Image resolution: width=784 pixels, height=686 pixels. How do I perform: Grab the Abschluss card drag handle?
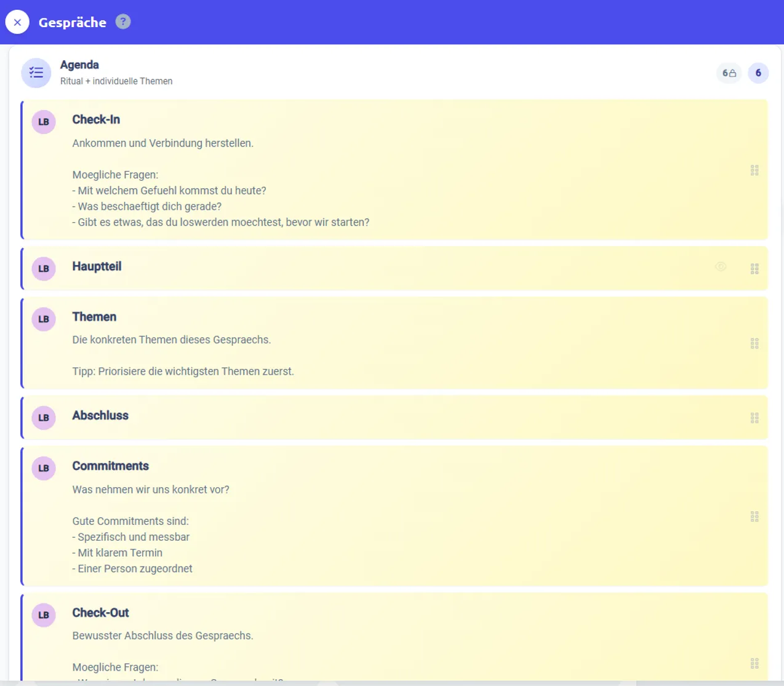tap(754, 418)
